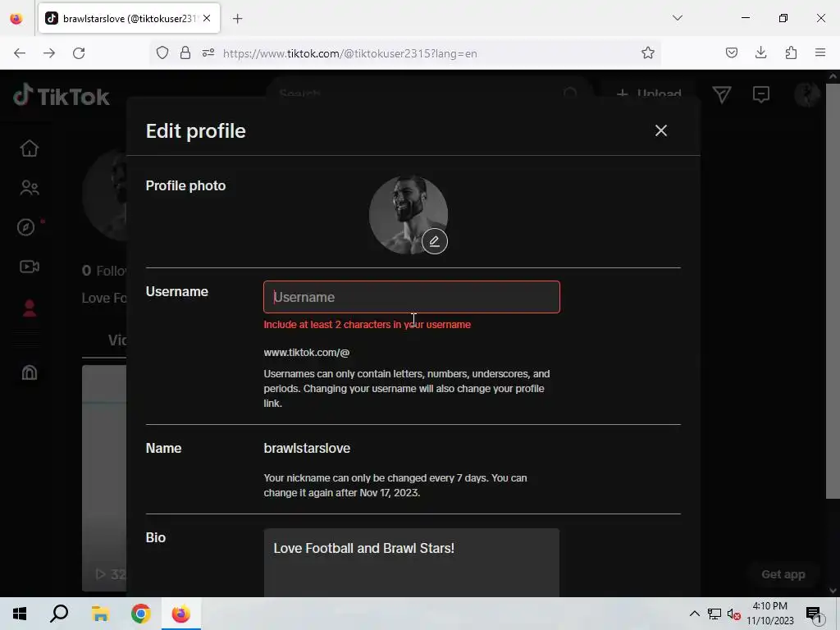840x630 pixels.
Task: Click the TikTok logo
Action: [62, 96]
